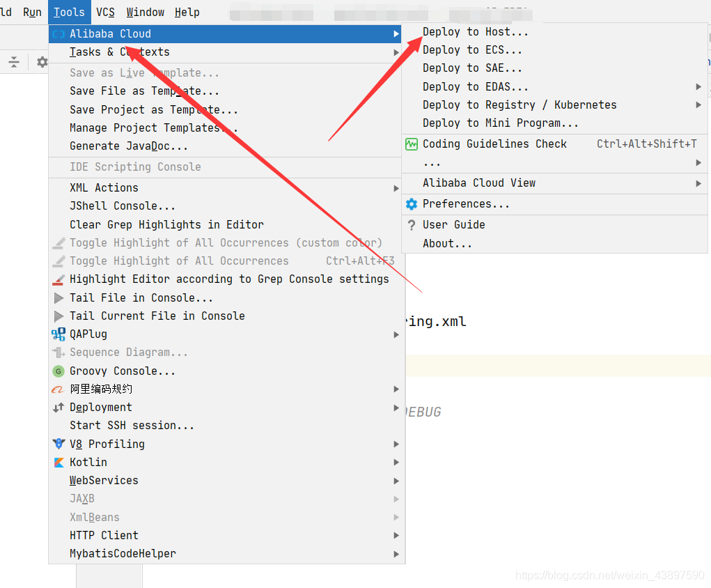
Task: Expand XML Actions submenu arrow
Action: point(396,188)
